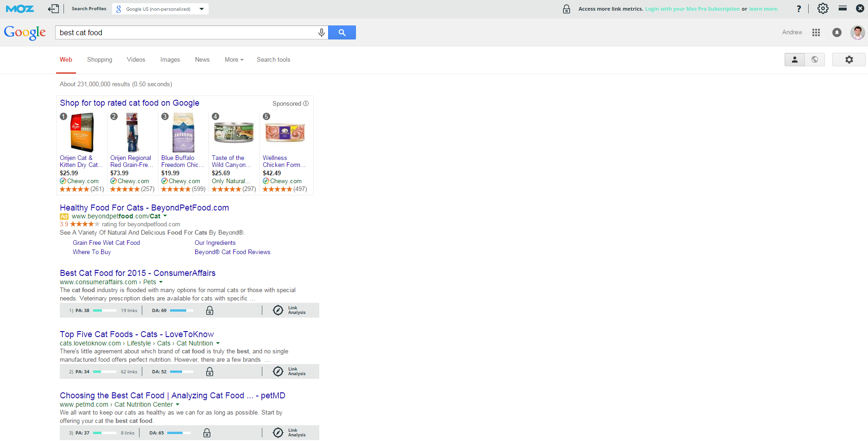Click Login with your Moz Pro Subscription

pyautogui.click(x=692, y=9)
